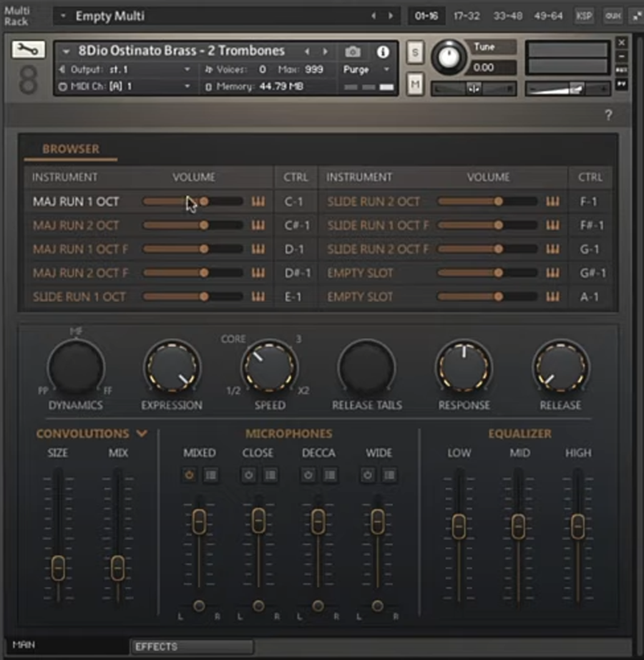The width and height of the screenshot is (644, 660).
Task: Click the DECCA mic output routing icon
Action: (x=330, y=475)
